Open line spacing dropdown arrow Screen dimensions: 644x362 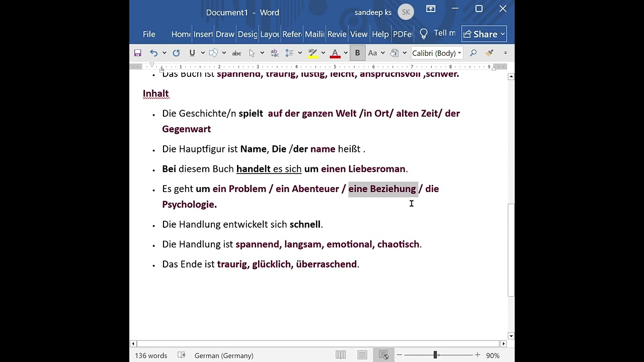coord(300,53)
